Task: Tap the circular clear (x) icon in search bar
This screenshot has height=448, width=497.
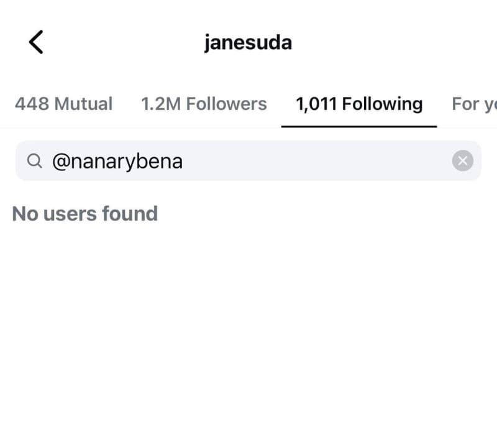Action: click(x=462, y=161)
